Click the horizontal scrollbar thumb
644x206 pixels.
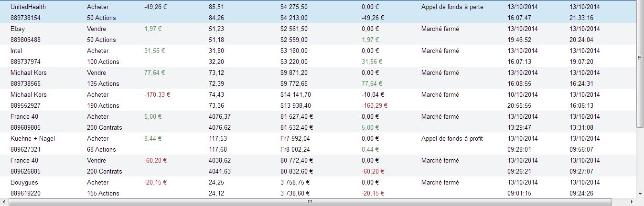[310, 202]
